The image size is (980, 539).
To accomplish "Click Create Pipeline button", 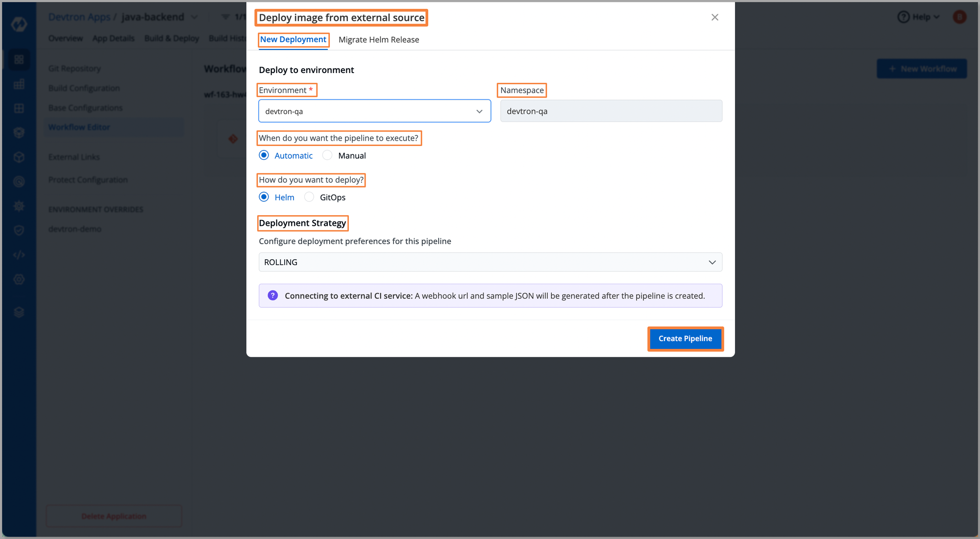I will pos(685,339).
